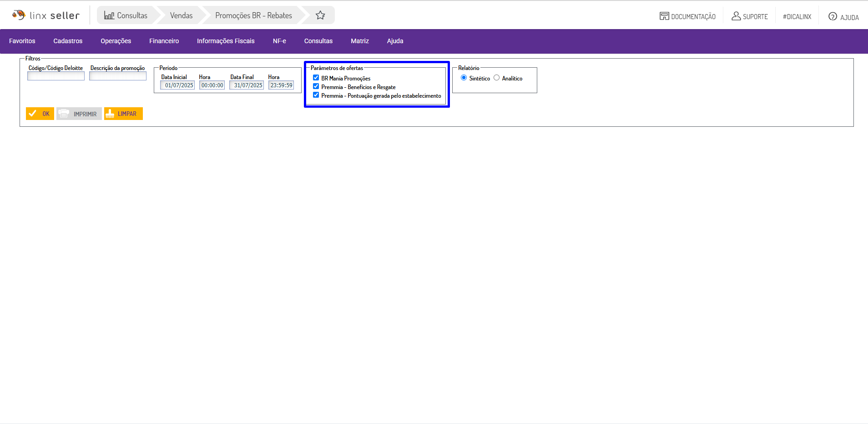Viewport: 868px width, 424px height.
Task: Toggle Premmia - Benefícios e Resgate checkbox
Action: pos(316,86)
